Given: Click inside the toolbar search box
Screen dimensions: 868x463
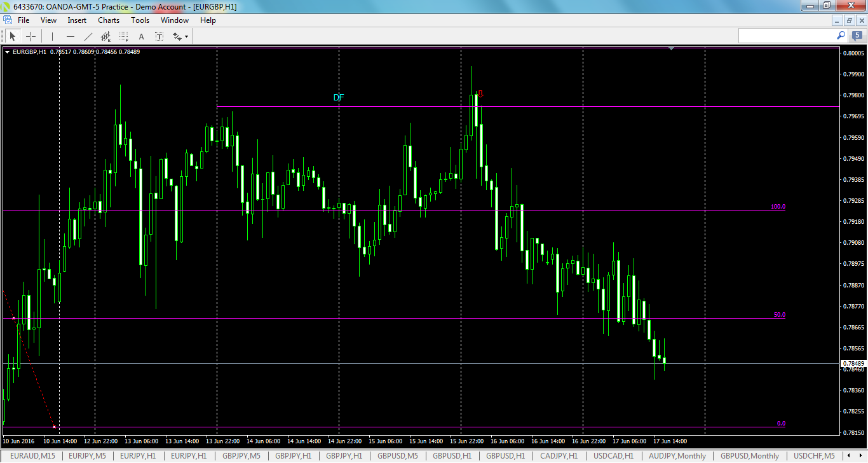Looking at the screenshot, I should (788, 36).
